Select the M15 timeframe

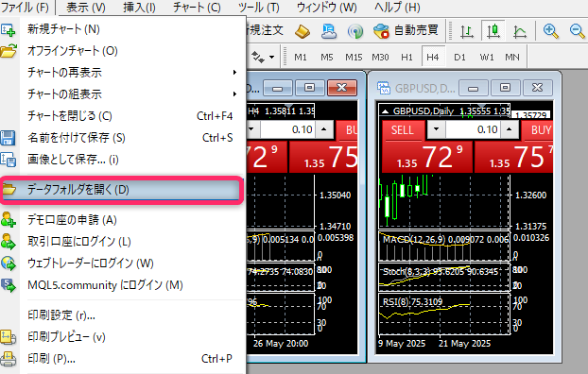[354, 58]
